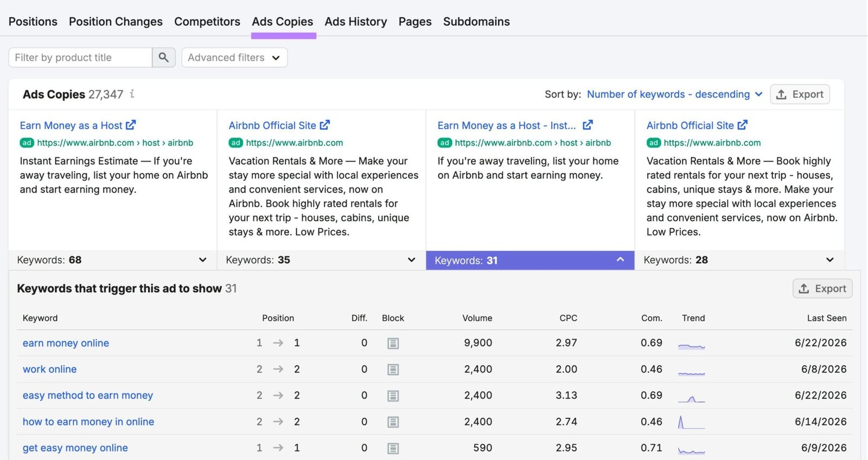Click CPC value 3.13
868x460 pixels.
coord(566,395)
